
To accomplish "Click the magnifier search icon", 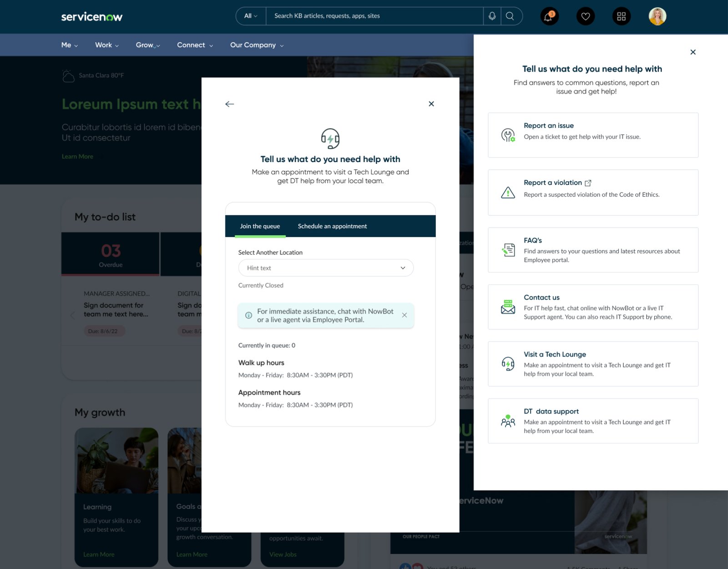I will click(510, 16).
